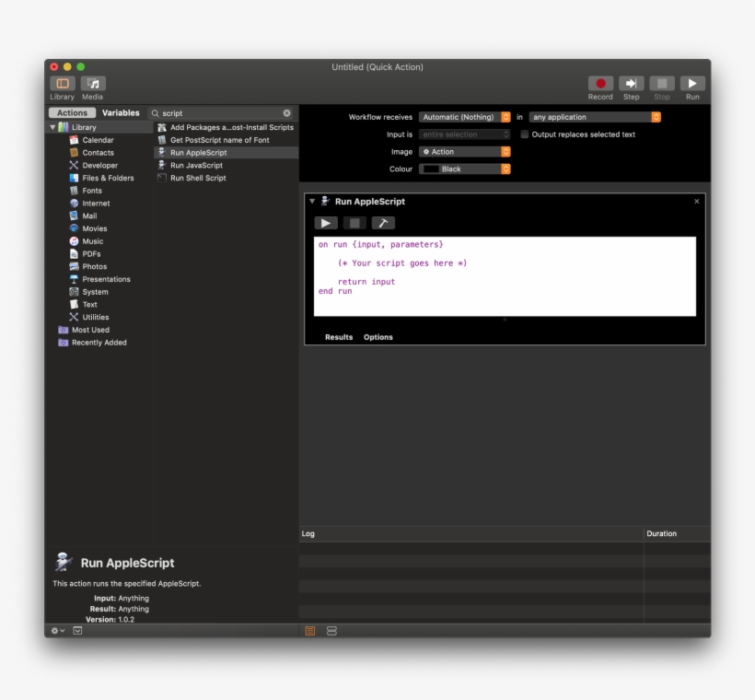Viewport: 755px width, 700px height.
Task: Open the Media browser
Action: tap(91, 83)
